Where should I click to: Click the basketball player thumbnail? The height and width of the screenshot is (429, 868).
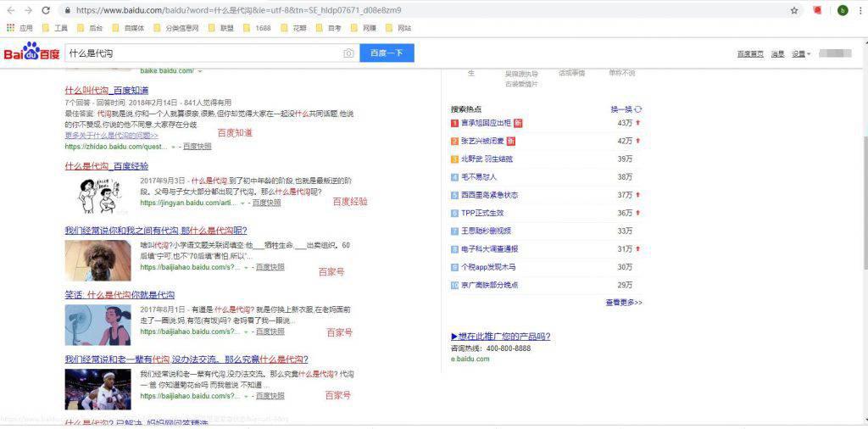pos(98,390)
